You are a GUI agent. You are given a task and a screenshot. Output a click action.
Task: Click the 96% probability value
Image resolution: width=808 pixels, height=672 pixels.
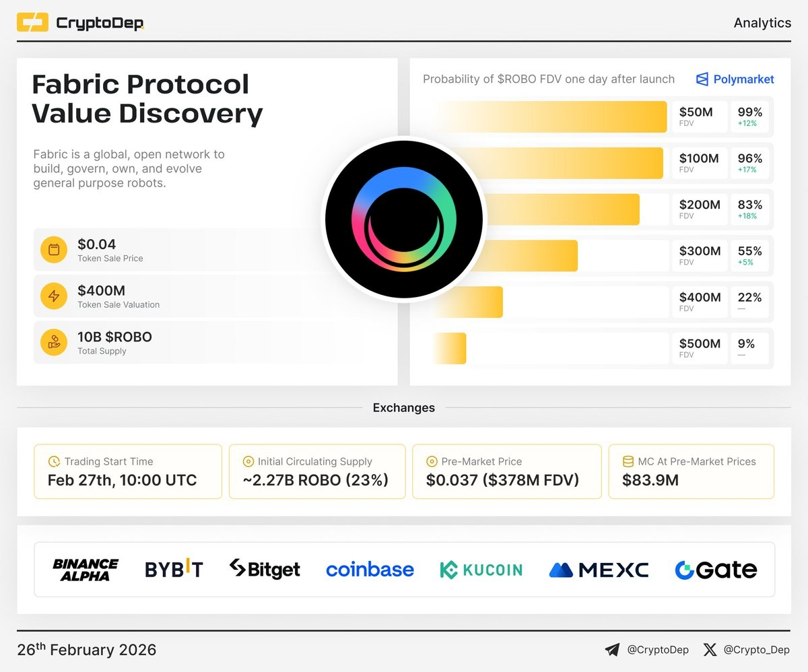(749, 159)
